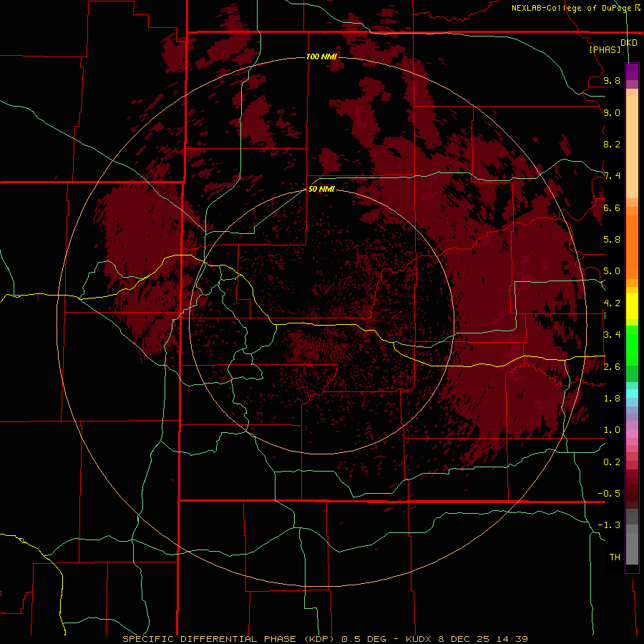Click the 5.8 value on the color scale

(x=612, y=240)
